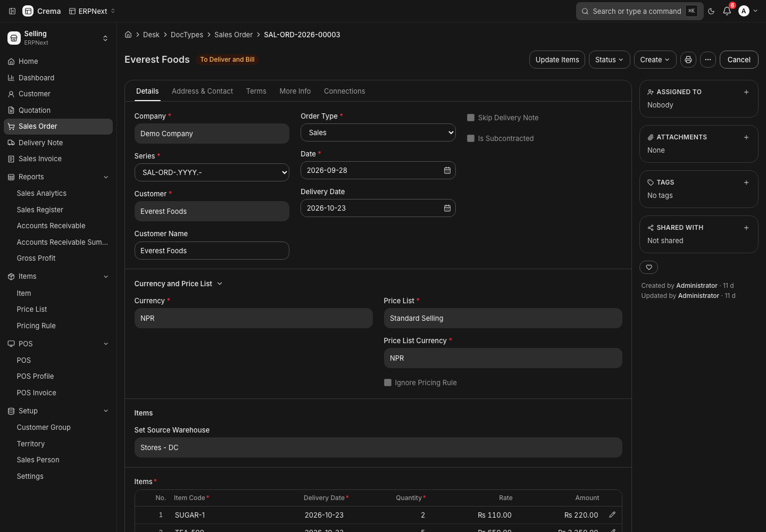The width and height of the screenshot is (766, 532).
Task: Open the Order Type dropdown
Action: click(378, 132)
